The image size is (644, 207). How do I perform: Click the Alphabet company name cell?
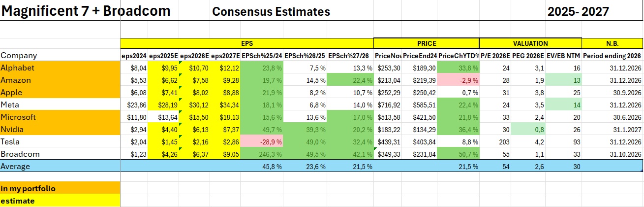pyautogui.click(x=17, y=68)
